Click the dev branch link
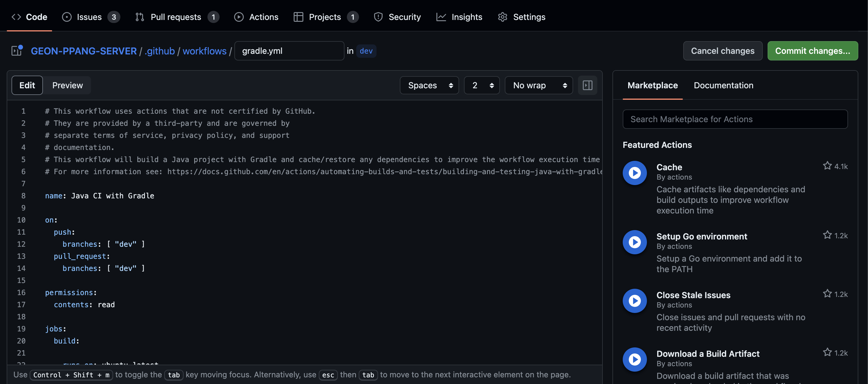 click(367, 51)
